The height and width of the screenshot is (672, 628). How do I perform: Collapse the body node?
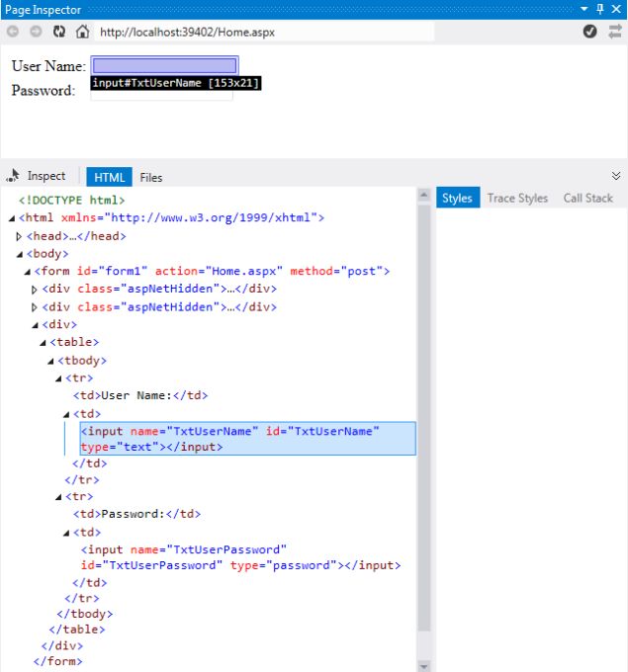click(20, 255)
